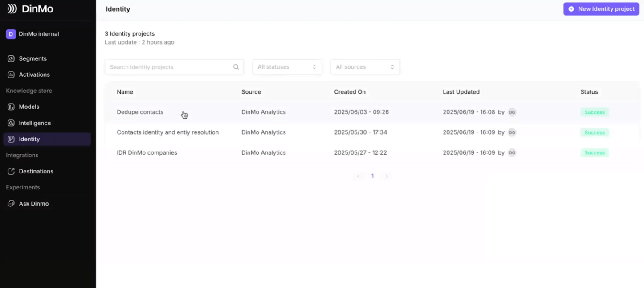Click DinMo Analytics in IDR DinMo companies row
644x288 pixels.
coord(264,152)
